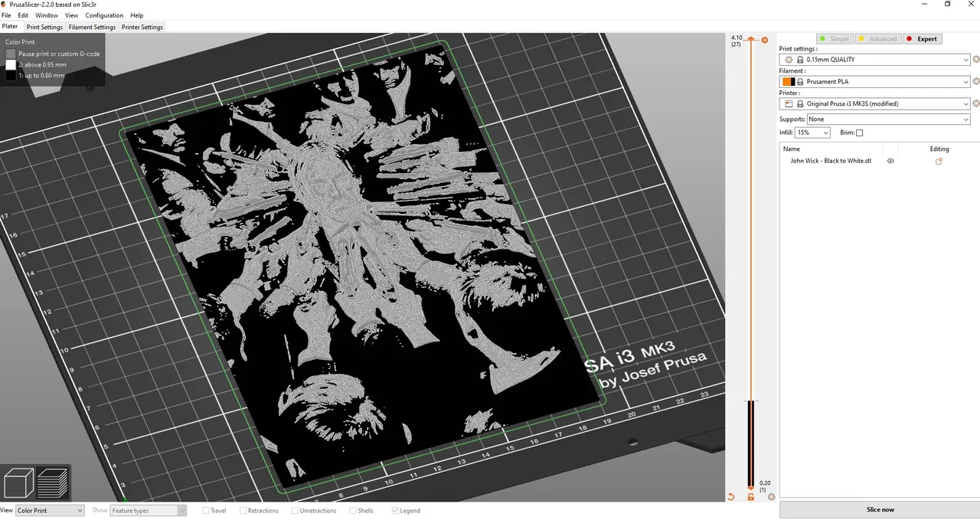Open Printer settings gear for Prusa i3 MK3S
The height and width of the screenshot is (520, 980).
point(975,103)
